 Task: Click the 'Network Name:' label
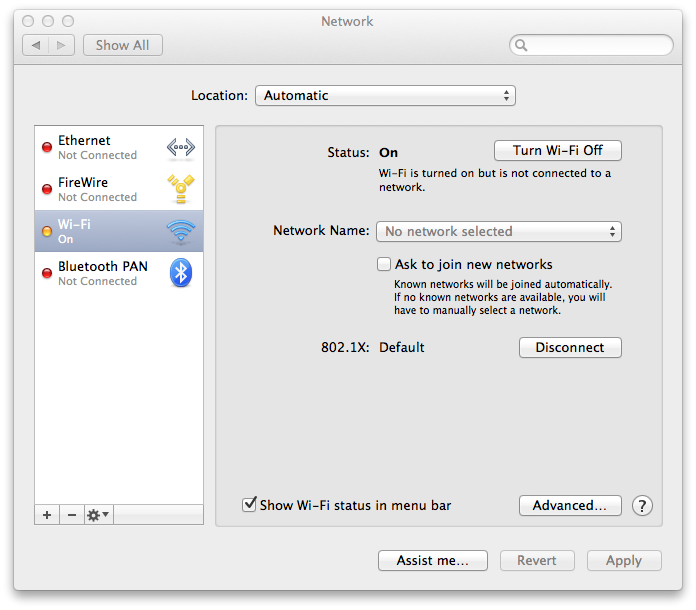coord(321,230)
